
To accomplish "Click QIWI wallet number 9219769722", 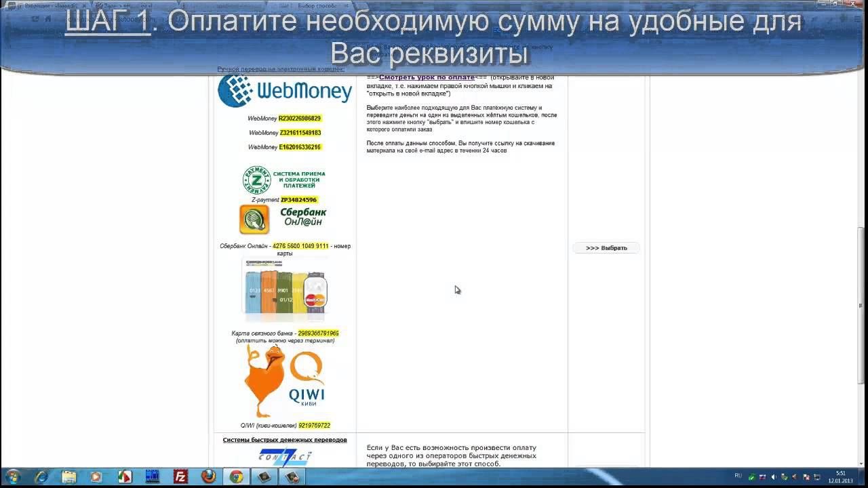I will click(x=315, y=426).
